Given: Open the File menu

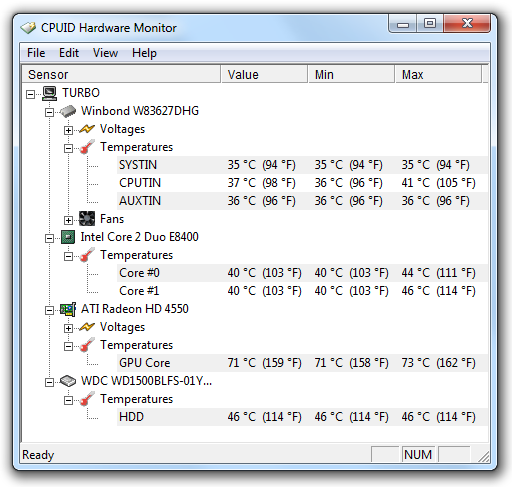Looking at the screenshot, I should click(36, 53).
